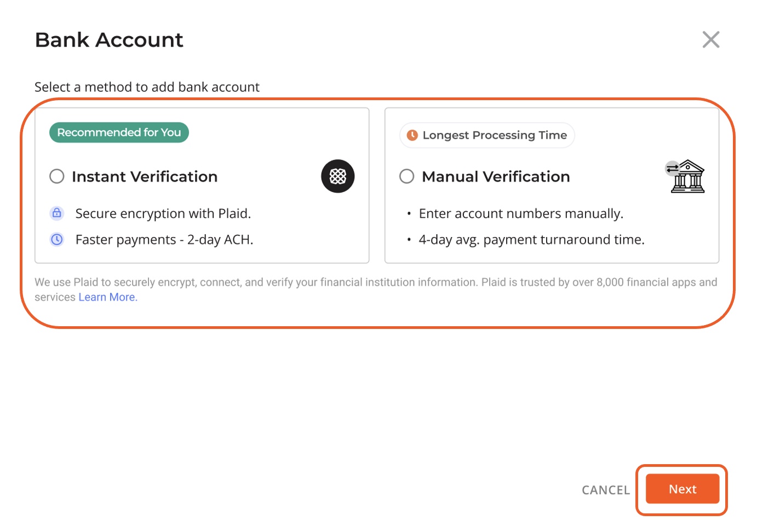Image resolution: width=757 pixels, height=532 pixels.
Task: Close the Bank Account dialog
Action: [711, 39]
